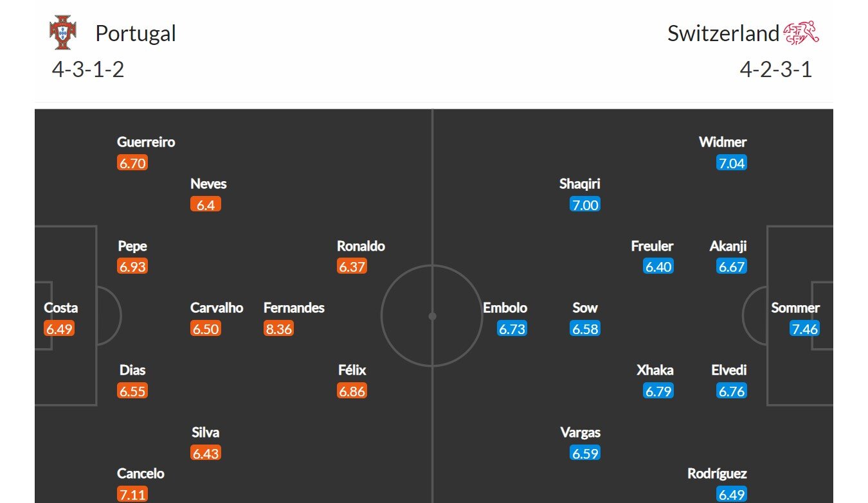Select Sommer's 7.46 rating badge
The height and width of the screenshot is (503, 868).
pos(805,329)
